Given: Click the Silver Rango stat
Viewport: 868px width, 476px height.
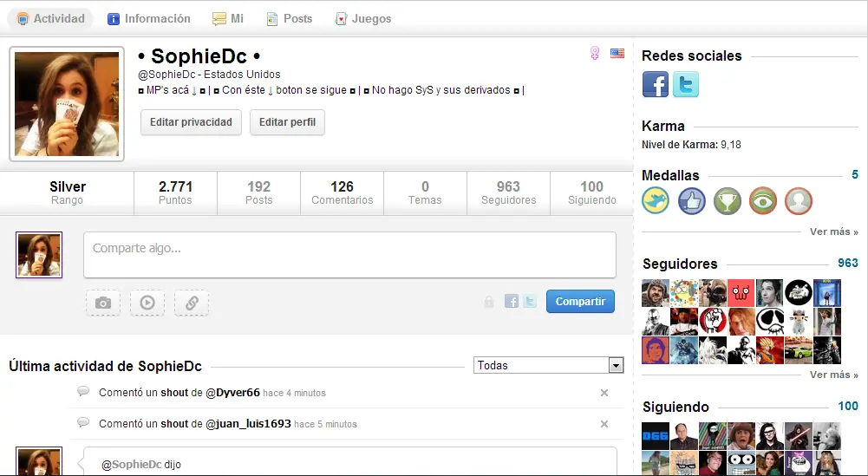Looking at the screenshot, I should click(x=67, y=192).
